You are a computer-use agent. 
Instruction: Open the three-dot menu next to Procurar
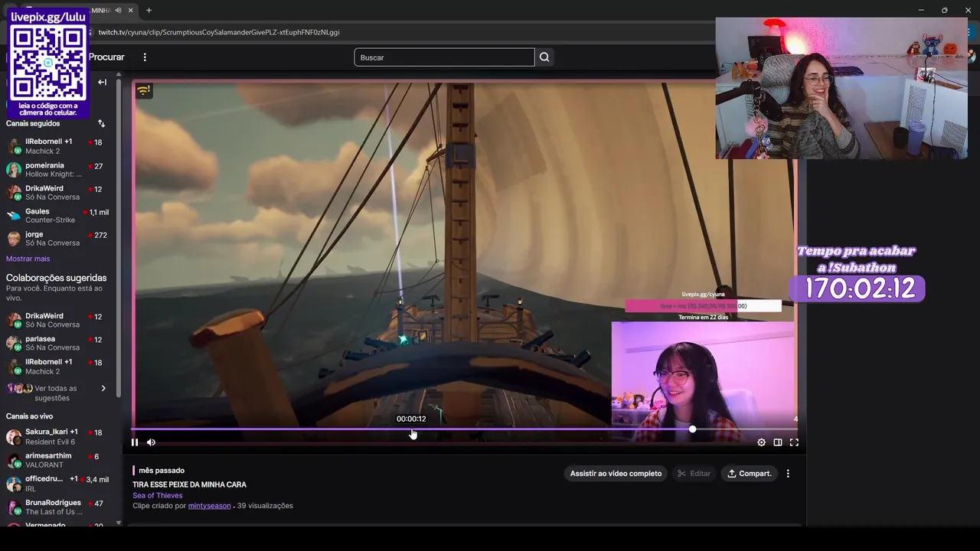click(145, 57)
